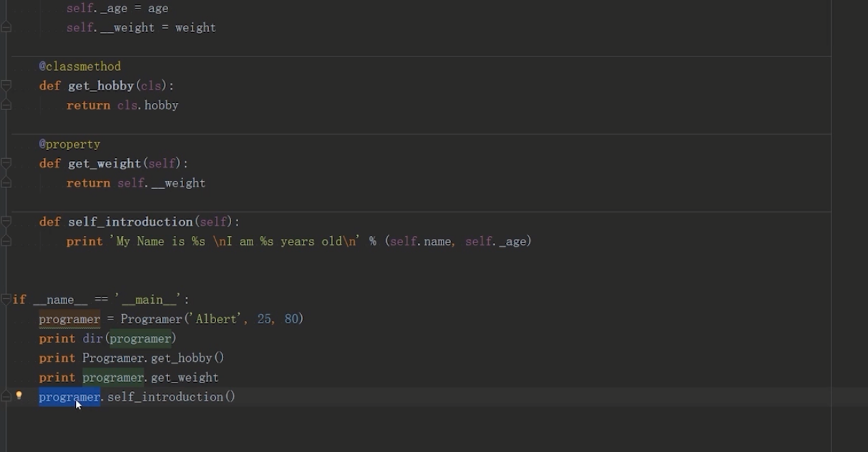868x452 pixels.
Task: Click 'self._age' in the print tuple
Action: [496, 242]
